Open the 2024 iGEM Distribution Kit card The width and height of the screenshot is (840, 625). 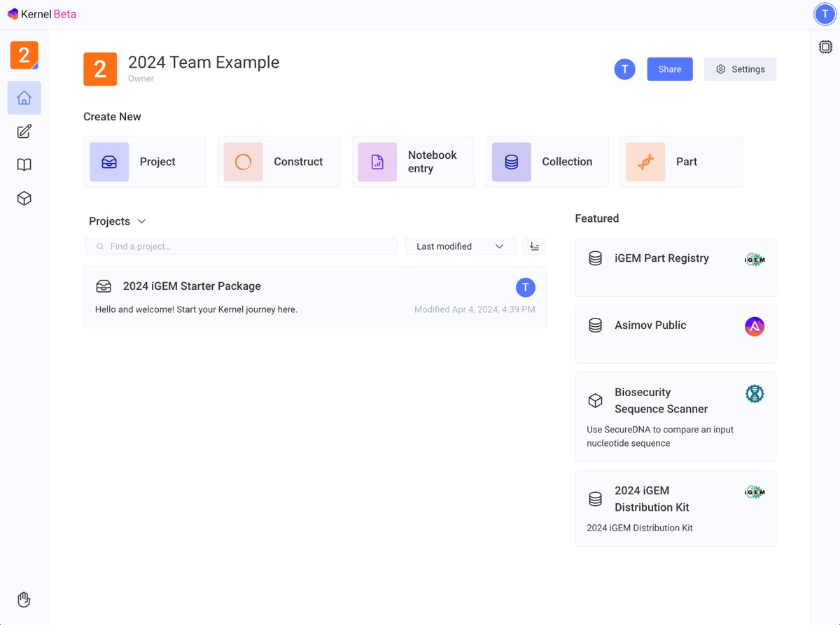tap(675, 508)
